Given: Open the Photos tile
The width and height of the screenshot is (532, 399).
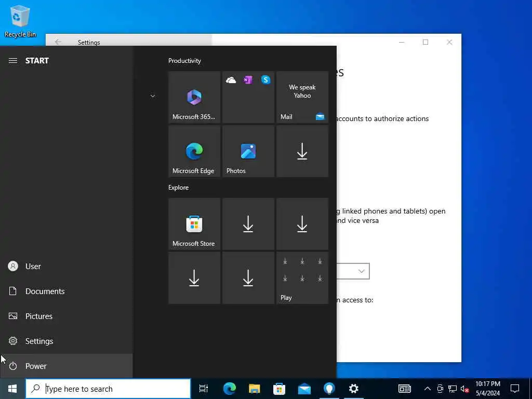Looking at the screenshot, I should 248,151.
